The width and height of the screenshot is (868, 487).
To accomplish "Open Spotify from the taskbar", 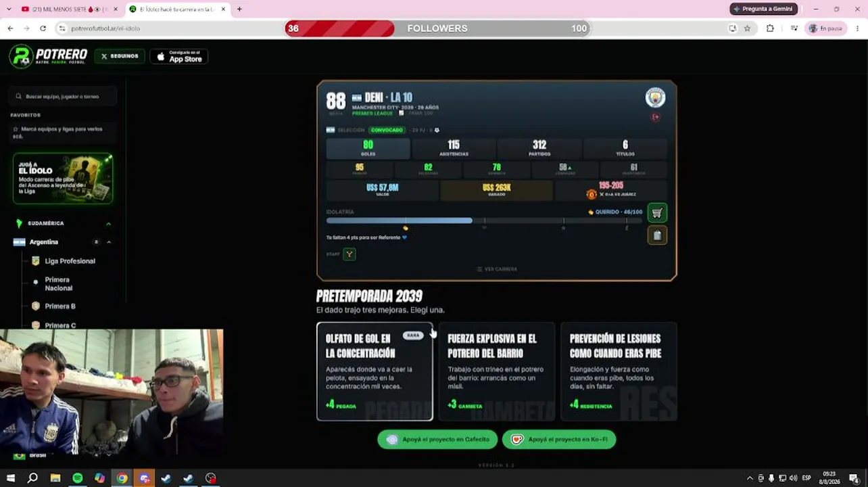I will point(78,478).
